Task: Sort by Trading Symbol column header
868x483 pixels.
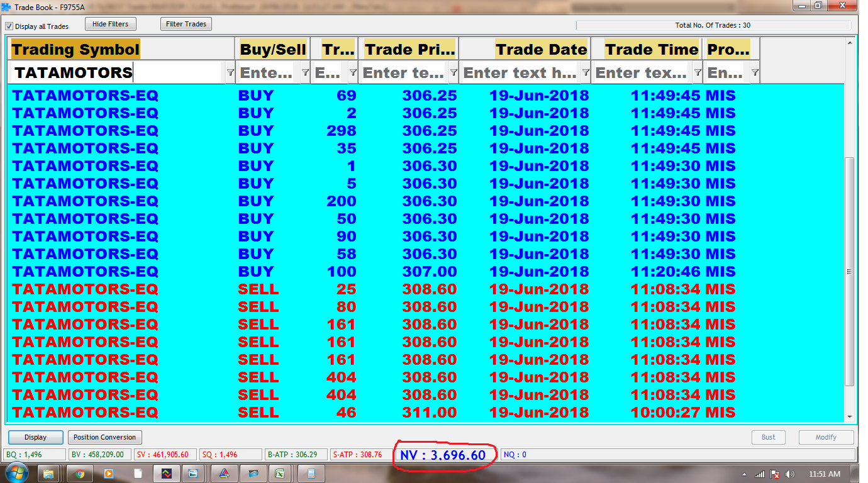Action: (121, 49)
